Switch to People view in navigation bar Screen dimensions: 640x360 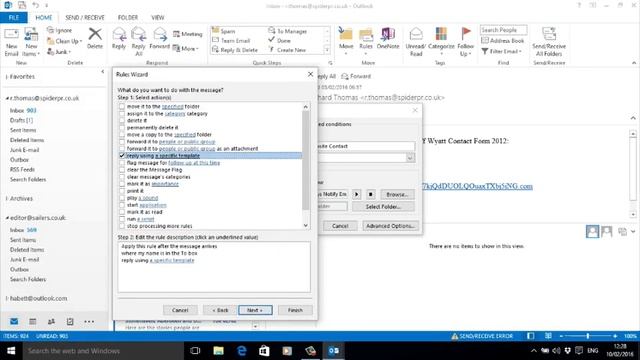pyautogui.click(x=51, y=322)
